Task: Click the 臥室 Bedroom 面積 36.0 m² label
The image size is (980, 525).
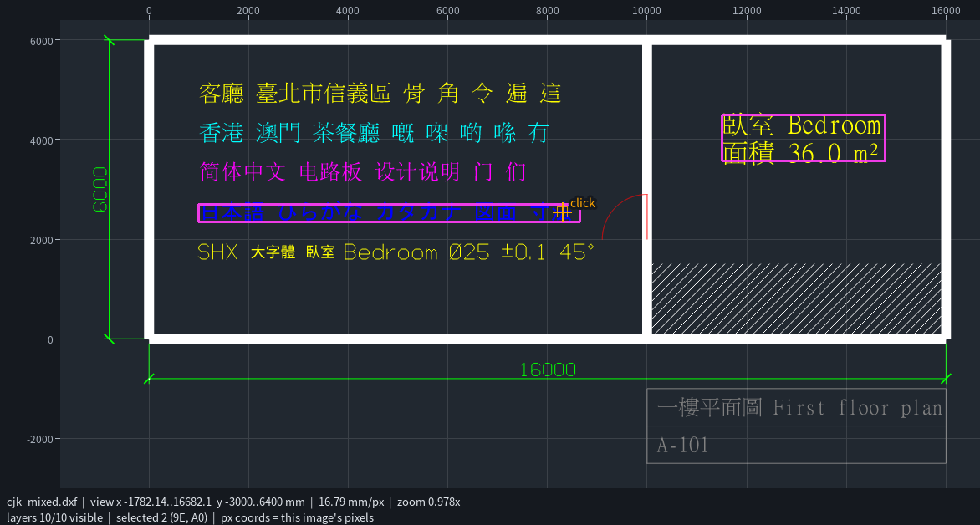Action: coord(803,138)
